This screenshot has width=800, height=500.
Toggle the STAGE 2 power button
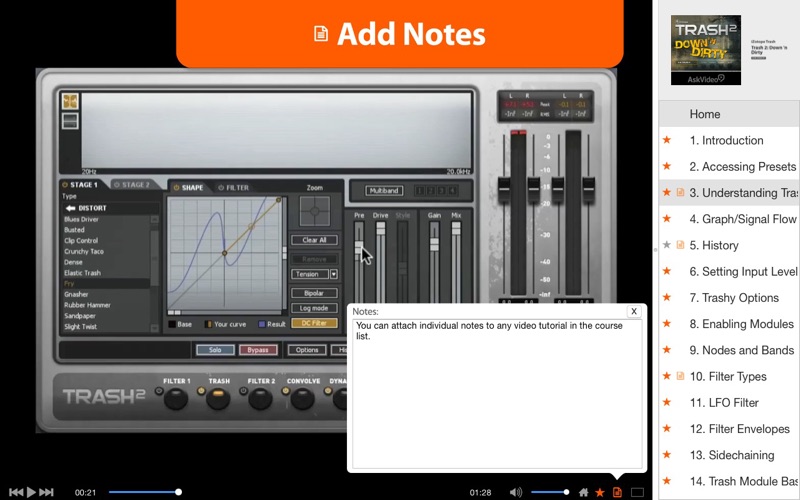(x=116, y=185)
